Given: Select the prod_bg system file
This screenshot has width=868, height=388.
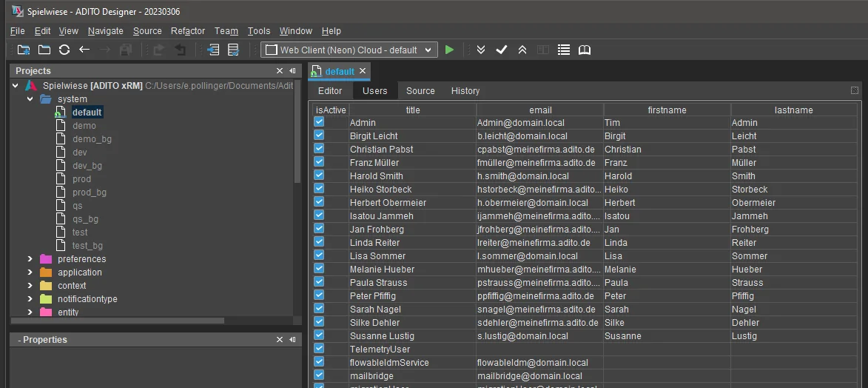Looking at the screenshot, I should (x=89, y=193).
